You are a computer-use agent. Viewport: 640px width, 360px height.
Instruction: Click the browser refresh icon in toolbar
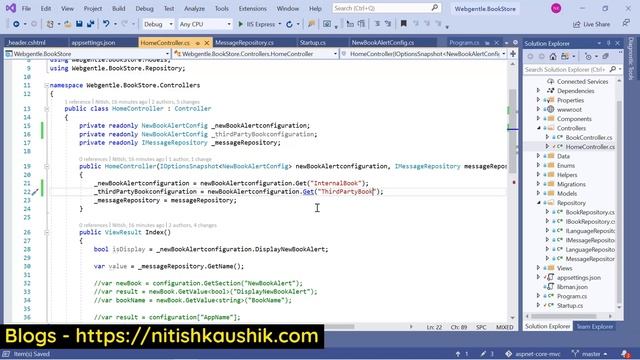click(x=289, y=24)
